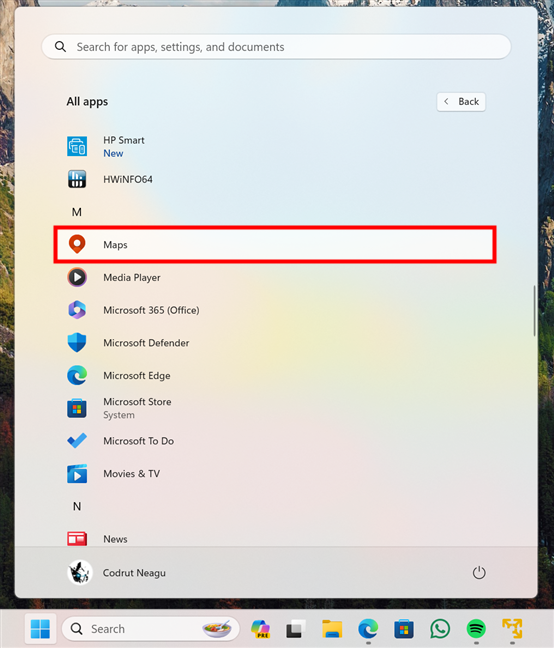Click the Windows Start button on taskbar

[x=40, y=629]
